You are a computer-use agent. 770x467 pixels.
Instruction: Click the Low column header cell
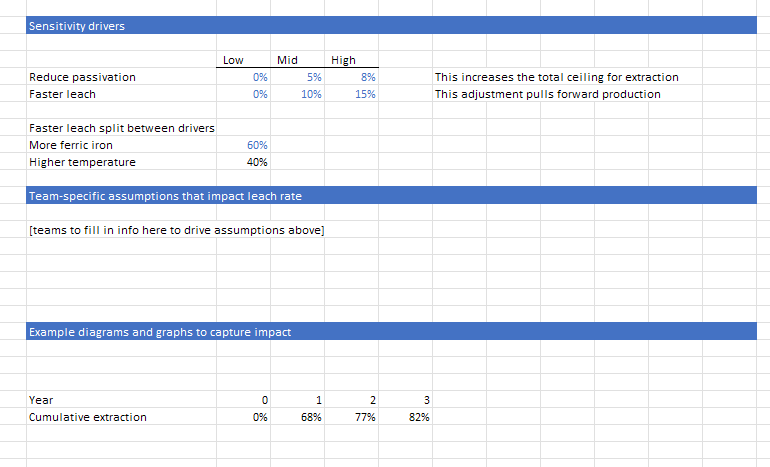(244, 60)
